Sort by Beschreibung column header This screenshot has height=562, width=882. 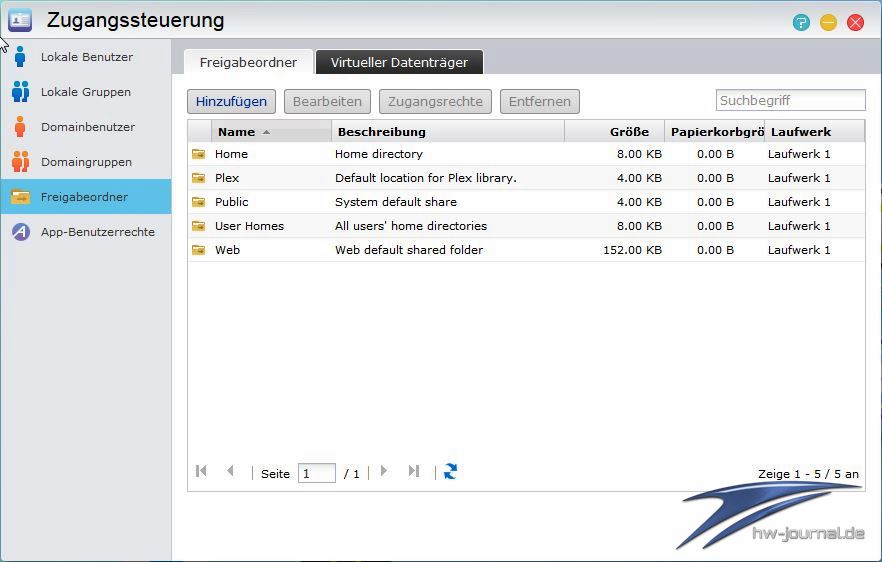click(x=448, y=132)
